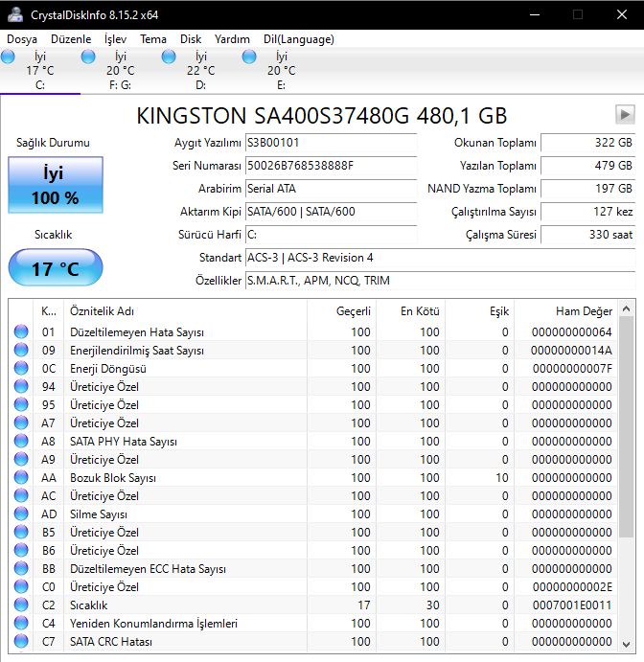The height and width of the screenshot is (662, 644).
Task: Select the C: drive status orb
Action: 9,57
